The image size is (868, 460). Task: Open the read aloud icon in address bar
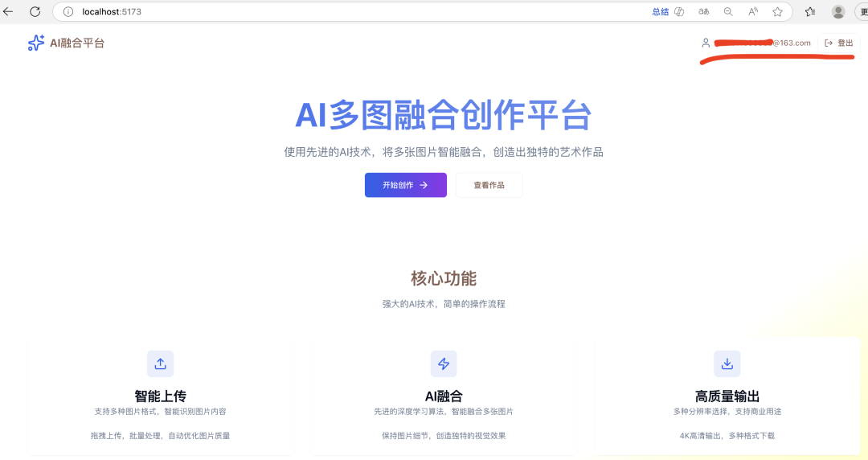pyautogui.click(x=753, y=11)
